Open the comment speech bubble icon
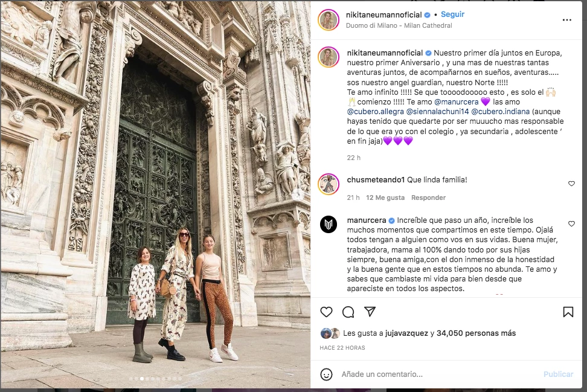 tap(348, 312)
